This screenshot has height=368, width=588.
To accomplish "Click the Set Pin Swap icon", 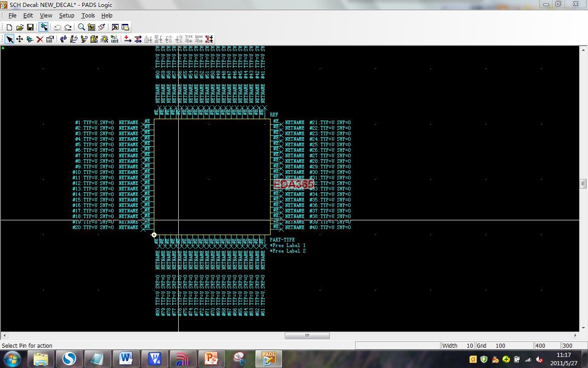I will (199, 39).
